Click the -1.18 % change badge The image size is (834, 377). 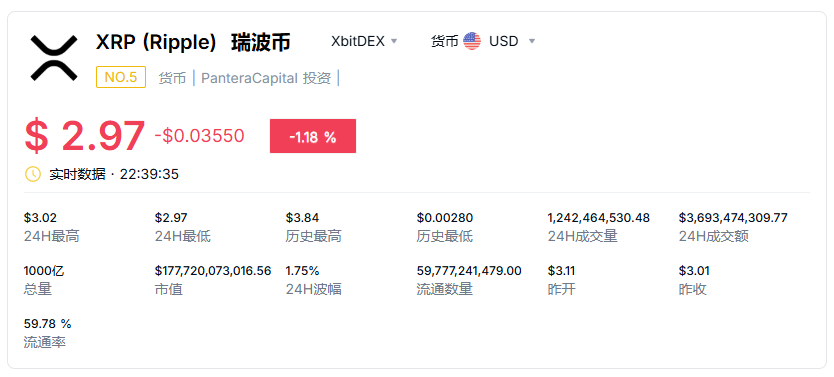[x=313, y=136]
